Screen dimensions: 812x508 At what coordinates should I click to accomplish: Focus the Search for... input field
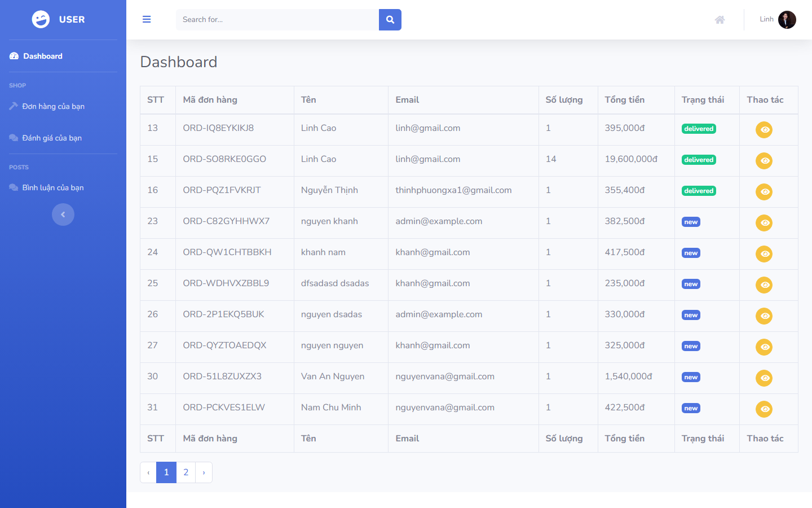click(277, 20)
